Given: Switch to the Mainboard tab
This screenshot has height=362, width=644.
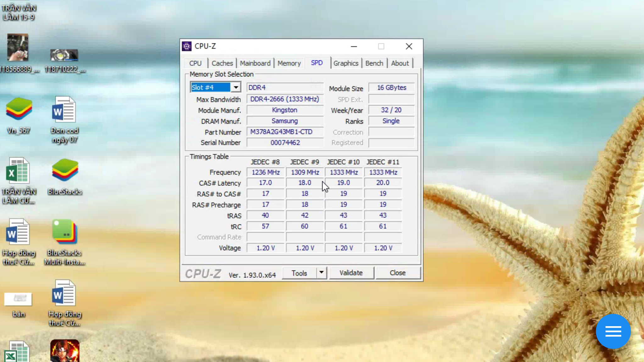Looking at the screenshot, I should click(255, 63).
